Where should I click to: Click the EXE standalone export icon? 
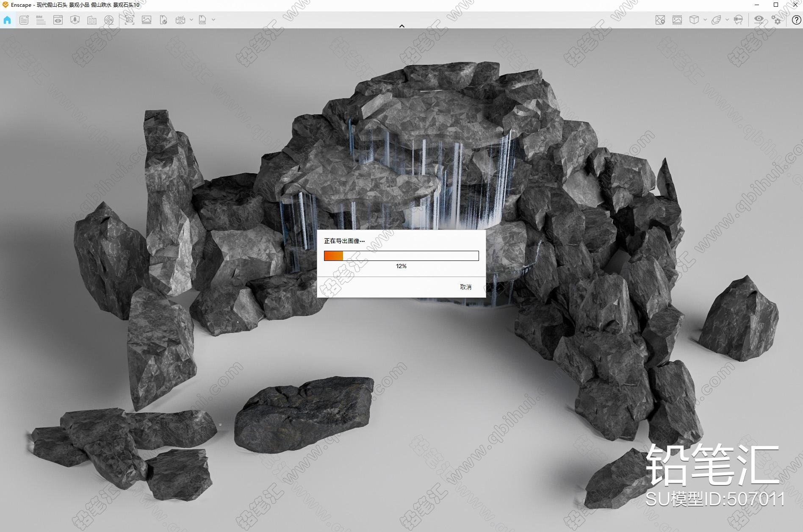point(202,20)
